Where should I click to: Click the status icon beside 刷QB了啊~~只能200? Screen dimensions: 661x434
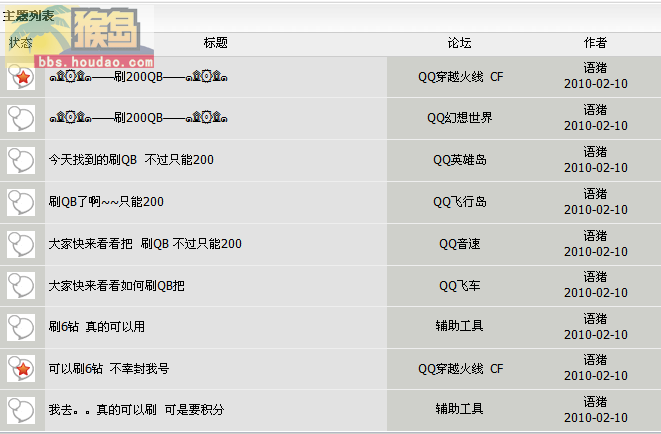[x=21, y=202]
